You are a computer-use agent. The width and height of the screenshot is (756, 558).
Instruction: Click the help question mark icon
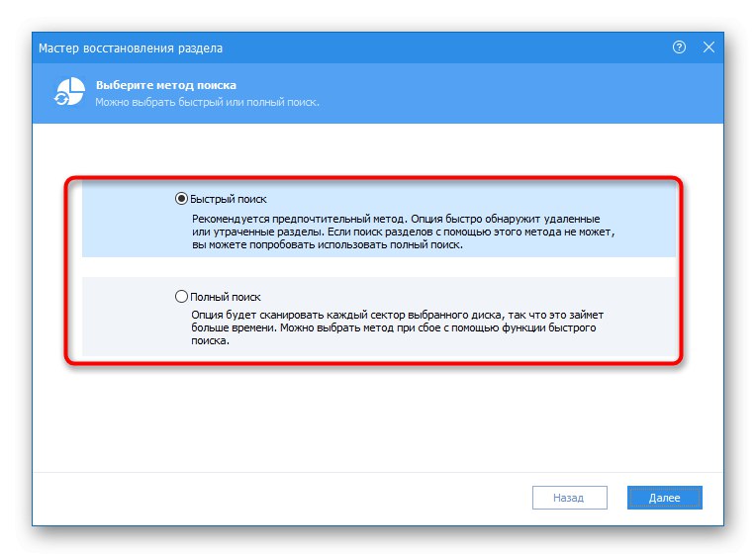(679, 46)
